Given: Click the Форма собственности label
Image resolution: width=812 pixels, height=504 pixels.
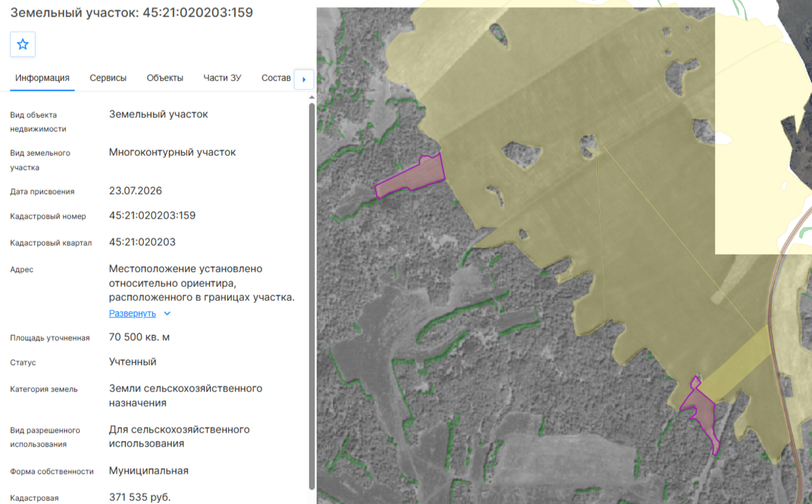Looking at the screenshot, I should pyautogui.click(x=52, y=471).
